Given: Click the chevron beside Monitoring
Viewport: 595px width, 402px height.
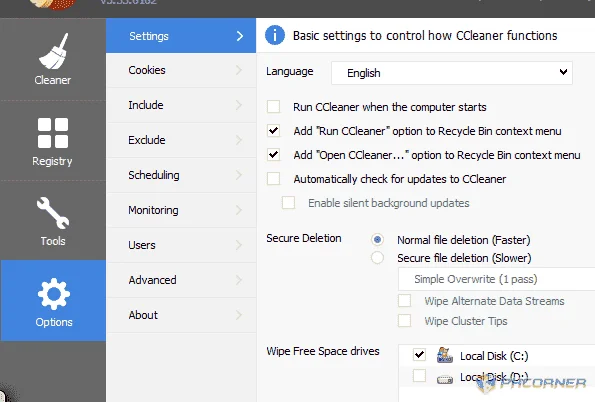Looking at the screenshot, I should click(239, 210).
